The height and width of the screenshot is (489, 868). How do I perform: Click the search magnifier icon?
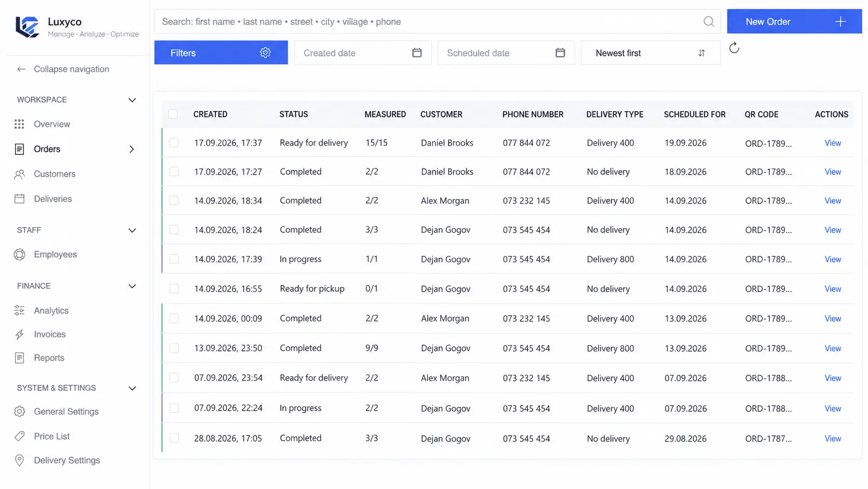(x=709, y=22)
